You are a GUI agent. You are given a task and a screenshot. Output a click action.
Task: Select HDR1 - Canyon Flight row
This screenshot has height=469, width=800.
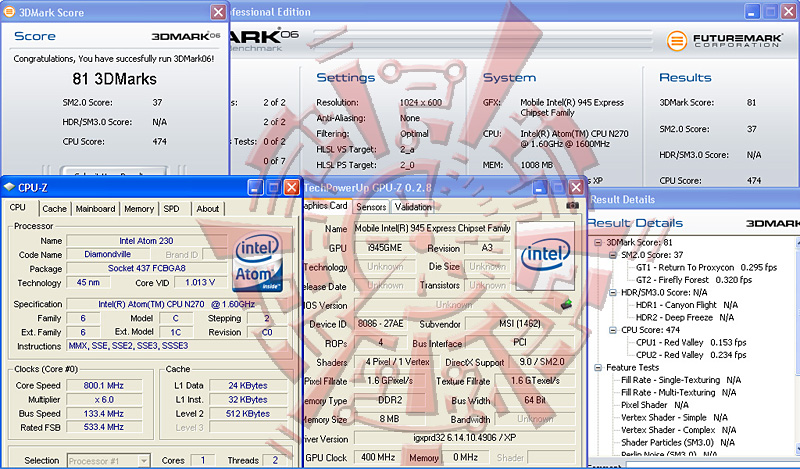click(687, 305)
